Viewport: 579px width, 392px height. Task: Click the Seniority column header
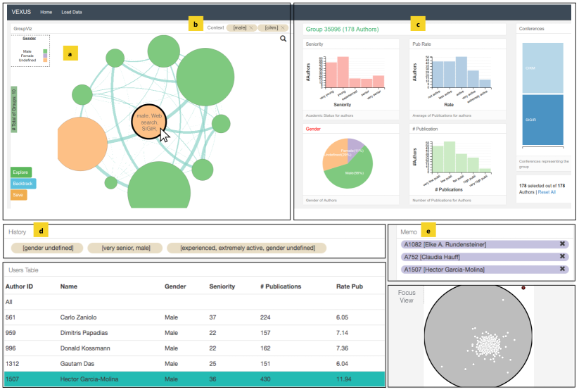click(222, 286)
